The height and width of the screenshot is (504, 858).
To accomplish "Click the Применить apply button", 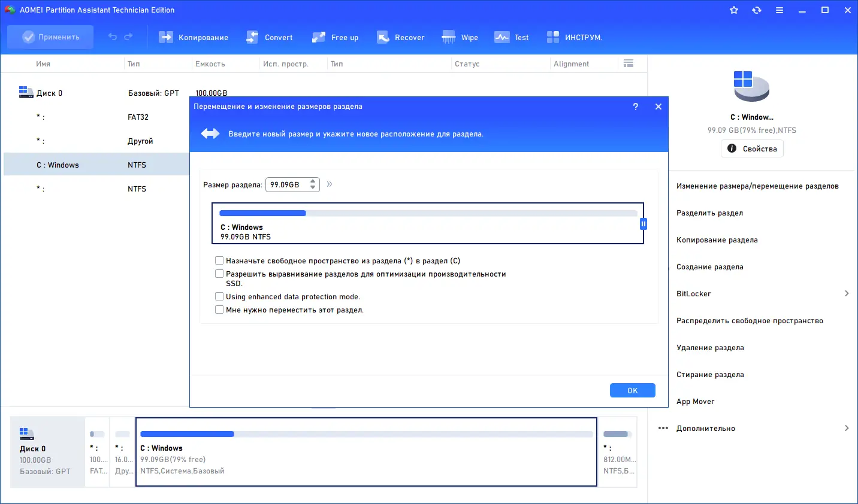I will tap(50, 37).
